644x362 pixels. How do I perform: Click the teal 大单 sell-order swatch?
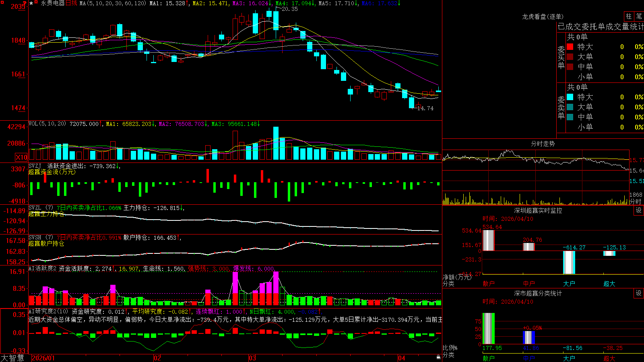click(x=570, y=107)
